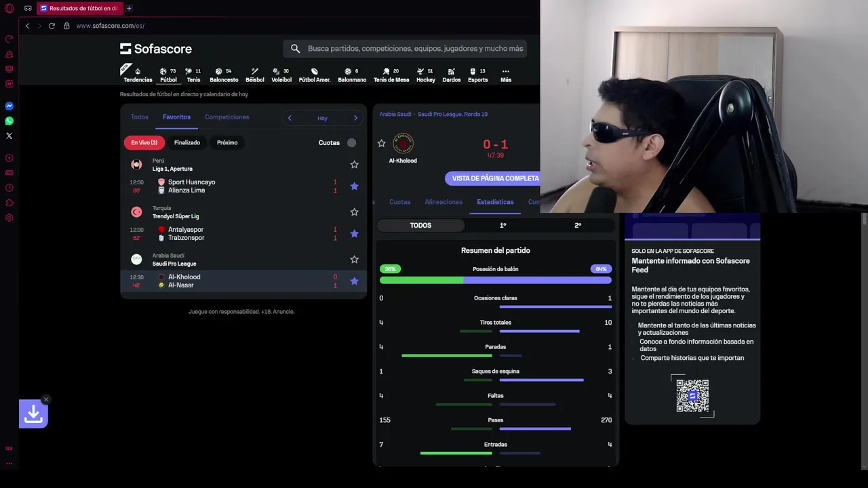Click the browser address bar URL

tap(111, 26)
